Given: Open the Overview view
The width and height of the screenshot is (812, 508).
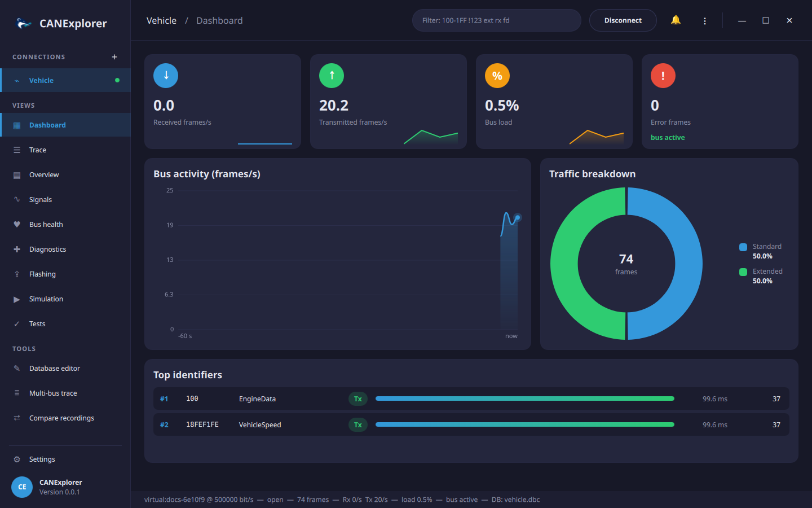Looking at the screenshot, I should pyautogui.click(x=65, y=175).
